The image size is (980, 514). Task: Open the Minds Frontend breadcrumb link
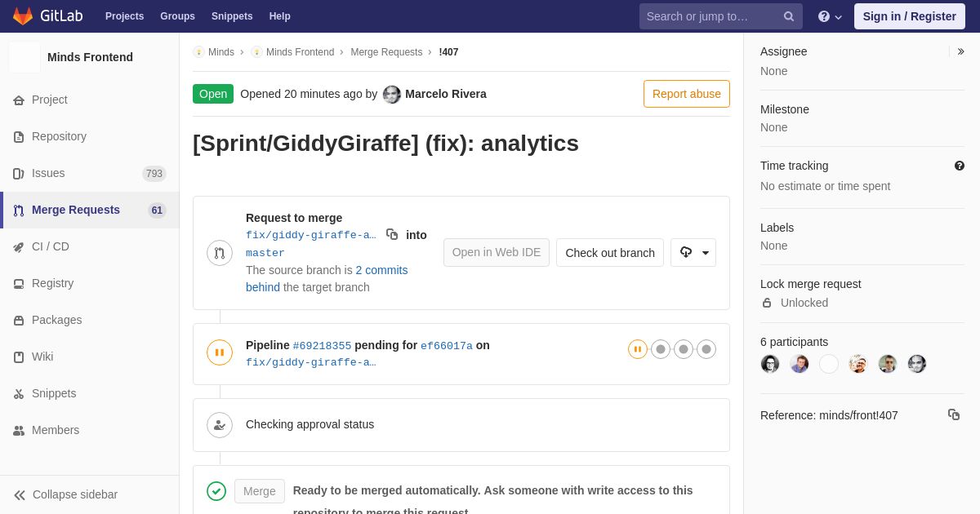point(293,52)
